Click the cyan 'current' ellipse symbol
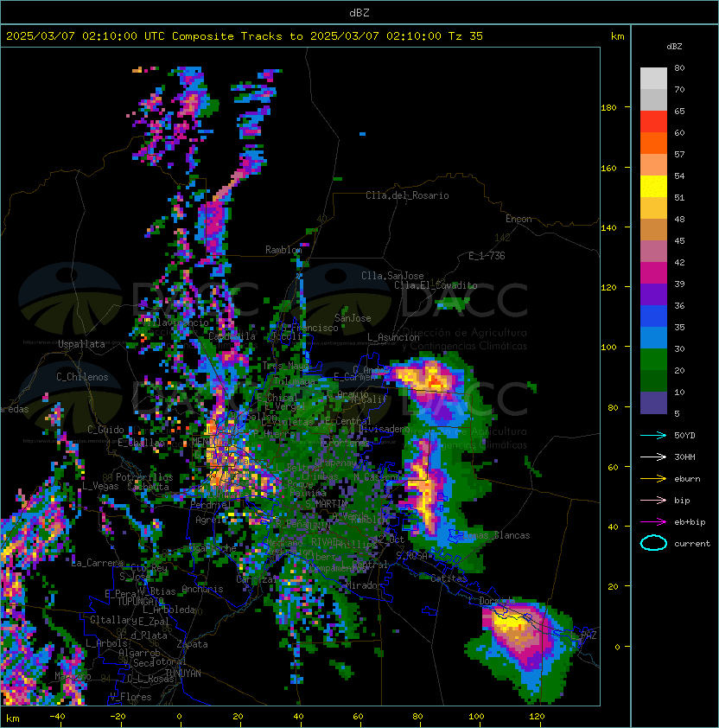719x728 pixels. point(653,543)
